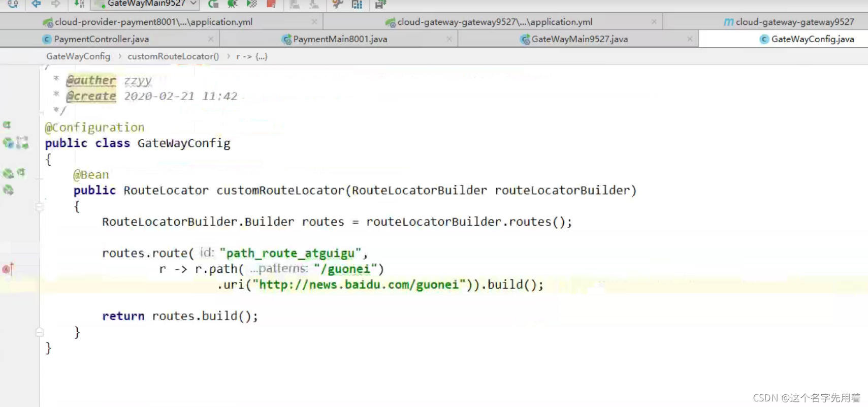The height and width of the screenshot is (407, 868).
Task: Click the @Configuration annotation
Action: point(94,127)
